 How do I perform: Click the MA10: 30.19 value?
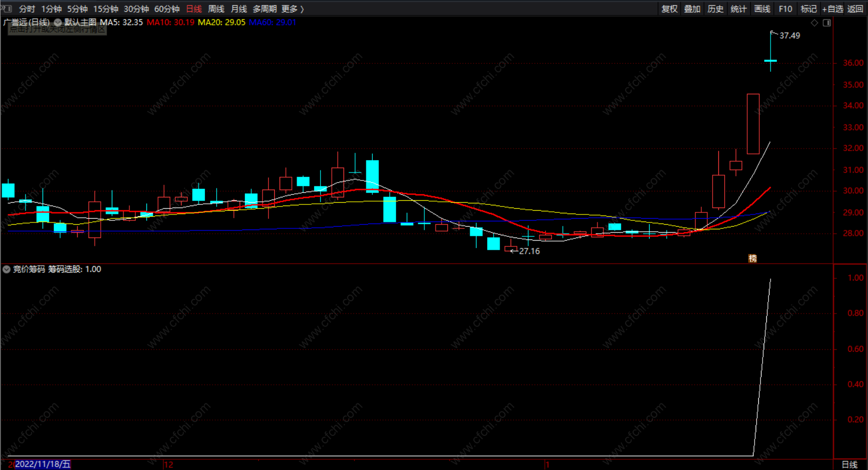point(170,22)
